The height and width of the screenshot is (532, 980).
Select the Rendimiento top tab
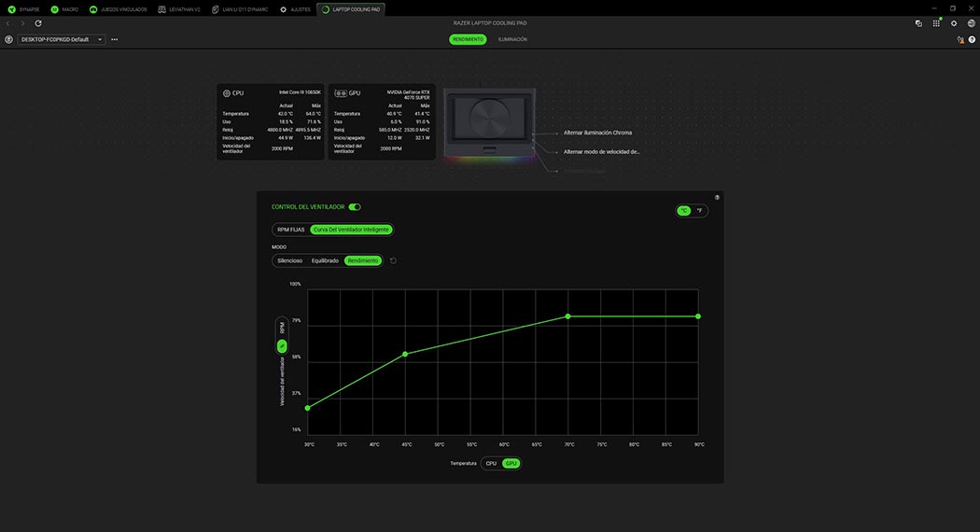468,39
